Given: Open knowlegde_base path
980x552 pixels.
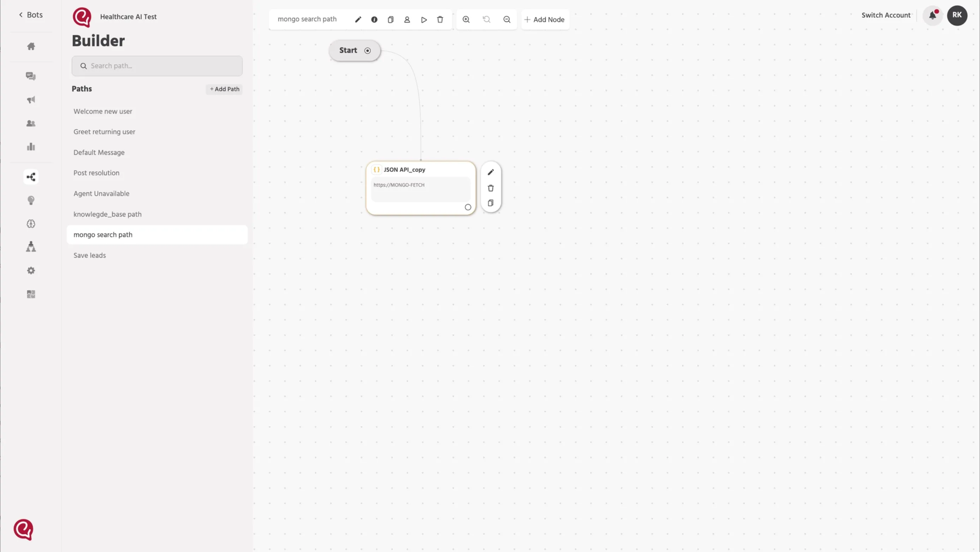Looking at the screenshot, I should [157, 214].
